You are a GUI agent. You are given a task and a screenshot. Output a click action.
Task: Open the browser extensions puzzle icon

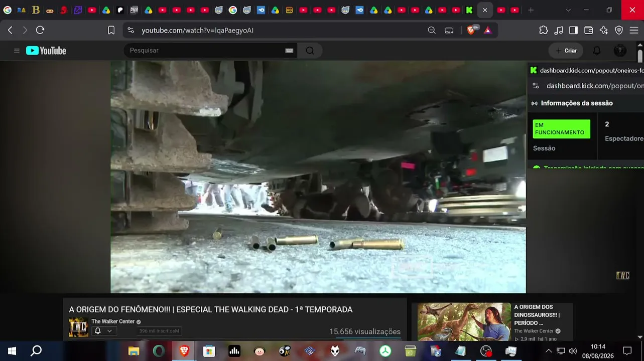tap(544, 30)
